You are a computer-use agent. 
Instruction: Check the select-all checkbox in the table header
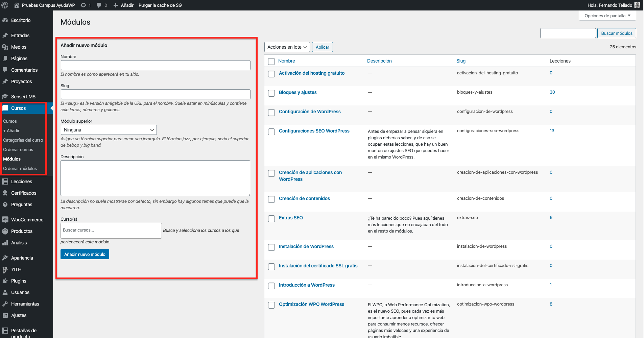point(271,62)
